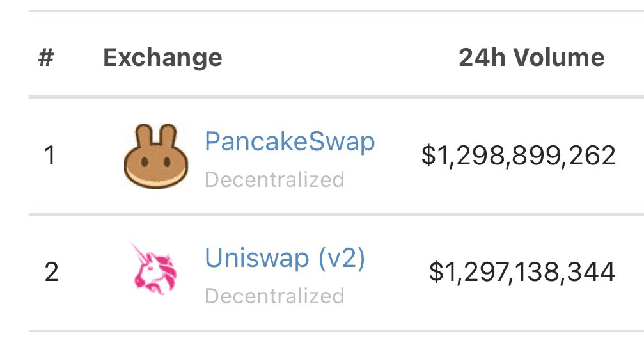Sort by the # rank column header
The width and height of the screenshot is (644, 345).
tap(46, 57)
